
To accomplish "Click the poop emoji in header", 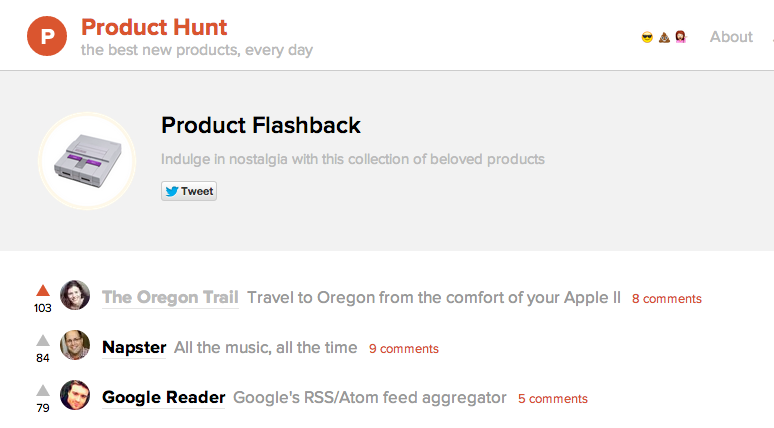I will pos(664,37).
